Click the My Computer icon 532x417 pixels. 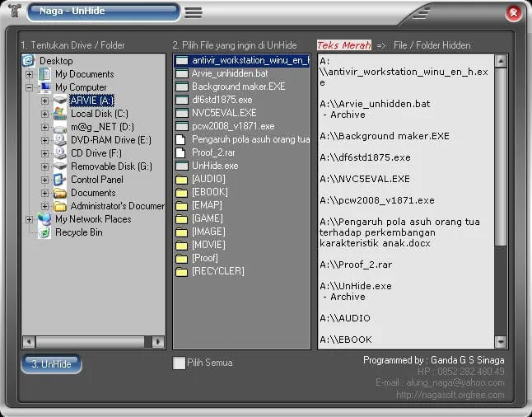(x=44, y=87)
